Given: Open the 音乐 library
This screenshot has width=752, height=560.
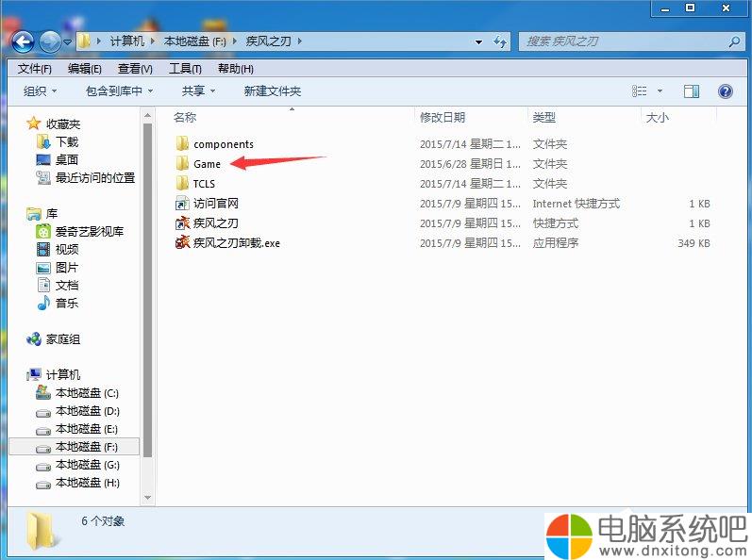Looking at the screenshot, I should click(66, 304).
